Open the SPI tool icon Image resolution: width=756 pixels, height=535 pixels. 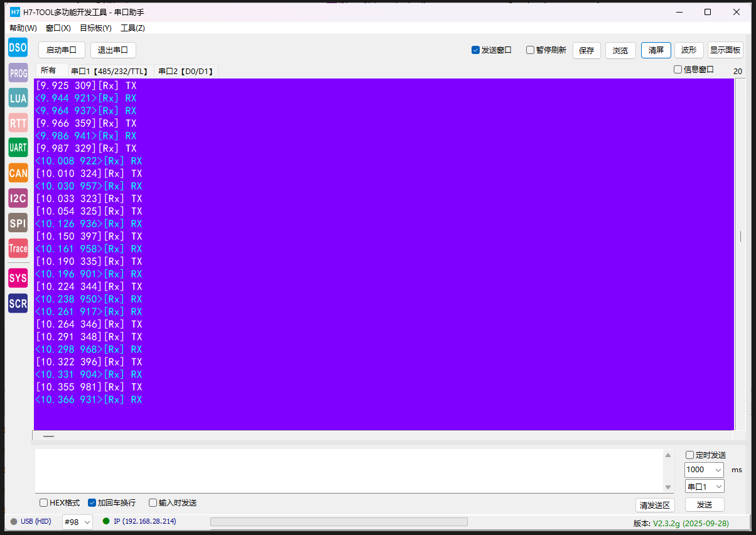point(18,223)
